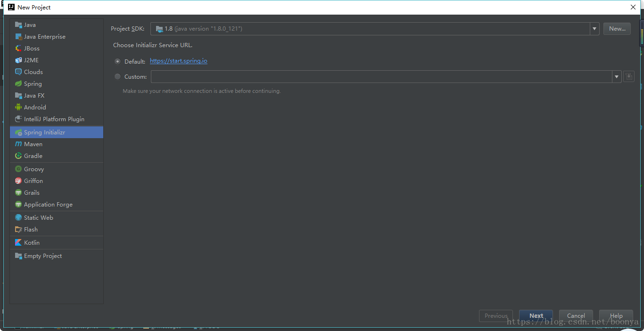Click the Spring Initializr icon
The image size is (644, 331).
click(x=18, y=132)
